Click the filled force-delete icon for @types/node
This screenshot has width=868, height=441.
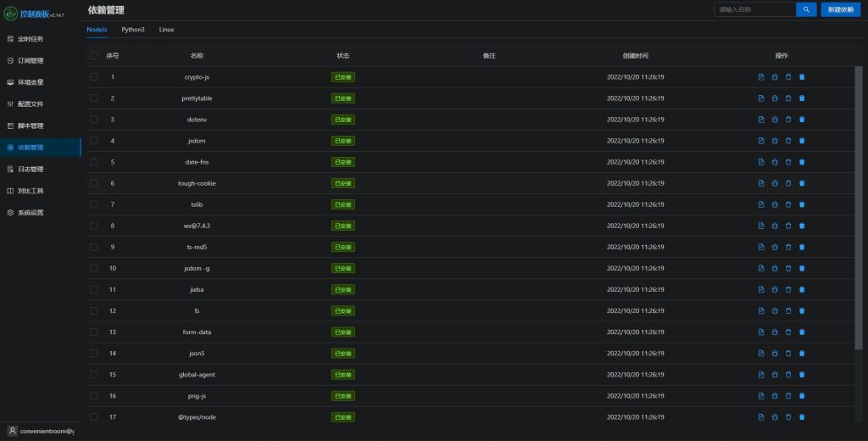802,417
